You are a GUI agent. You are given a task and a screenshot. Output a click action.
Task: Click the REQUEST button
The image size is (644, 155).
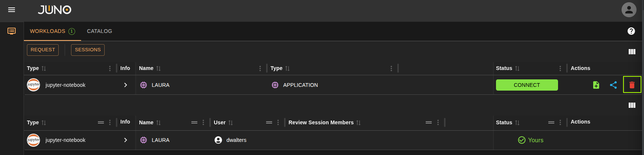(x=43, y=50)
